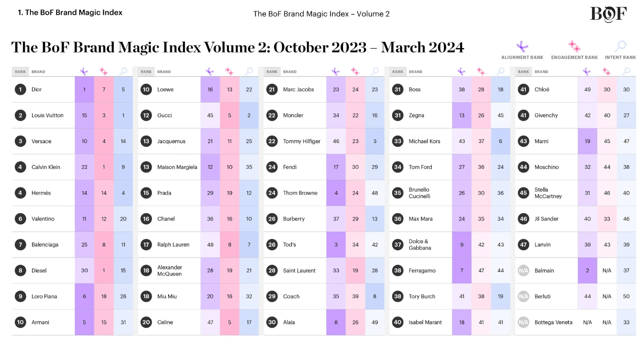Click the main title 'The BoF Brand Magic Index Volume 2'
Image resolution: width=644 pixels, height=346 pixels.
click(x=140, y=47)
